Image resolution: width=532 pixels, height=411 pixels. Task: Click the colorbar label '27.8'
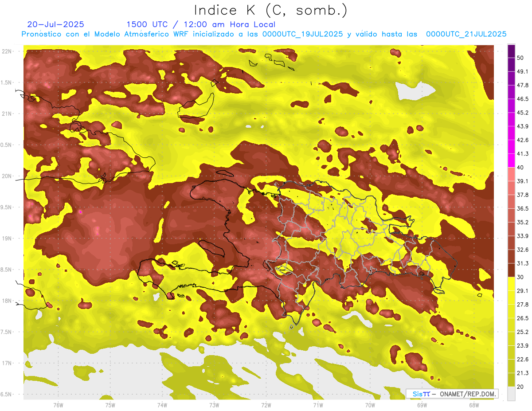coord(523,305)
